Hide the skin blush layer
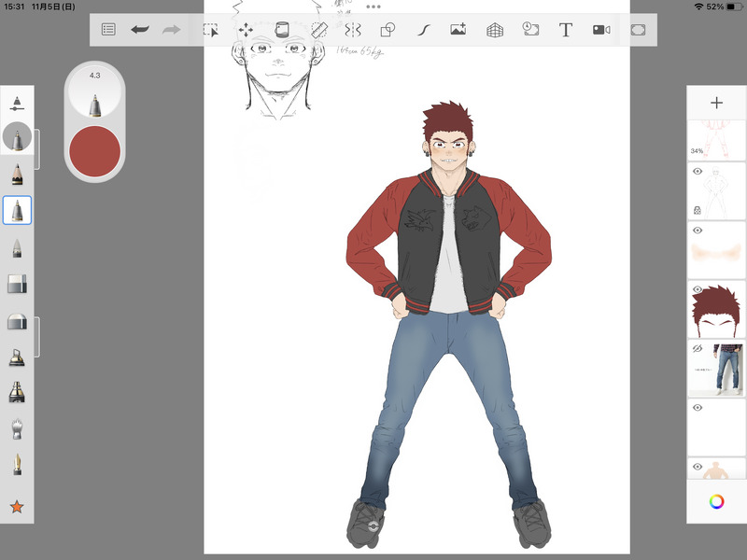The image size is (747, 560). tap(698, 231)
